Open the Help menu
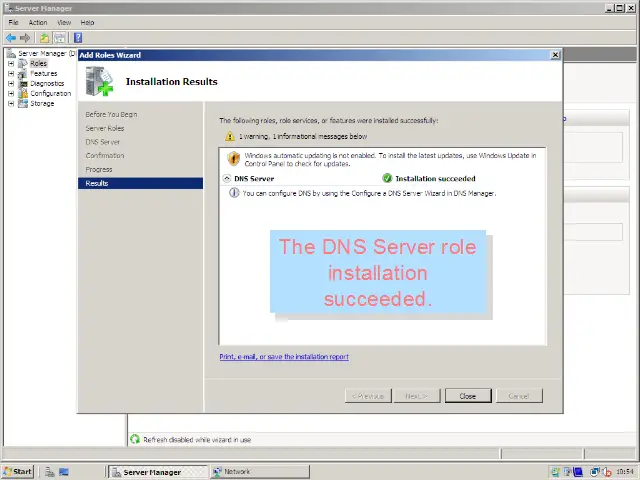 (87, 22)
